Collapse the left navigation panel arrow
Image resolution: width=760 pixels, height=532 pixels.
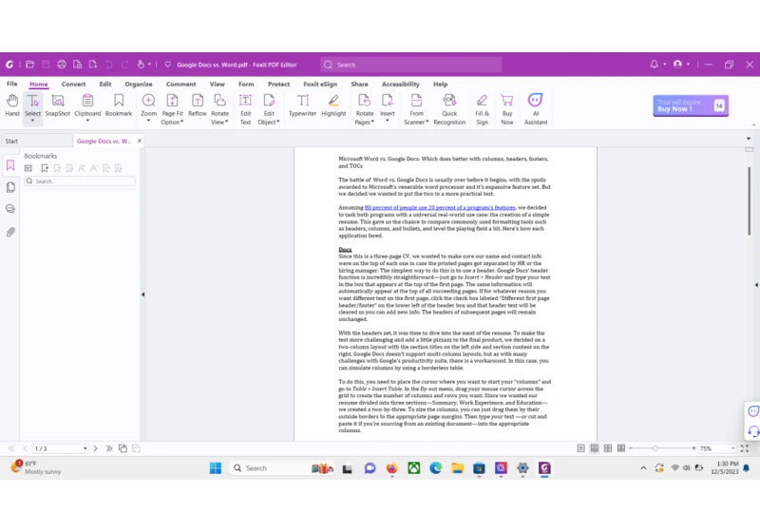pyautogui.click(x=143, y=294)
